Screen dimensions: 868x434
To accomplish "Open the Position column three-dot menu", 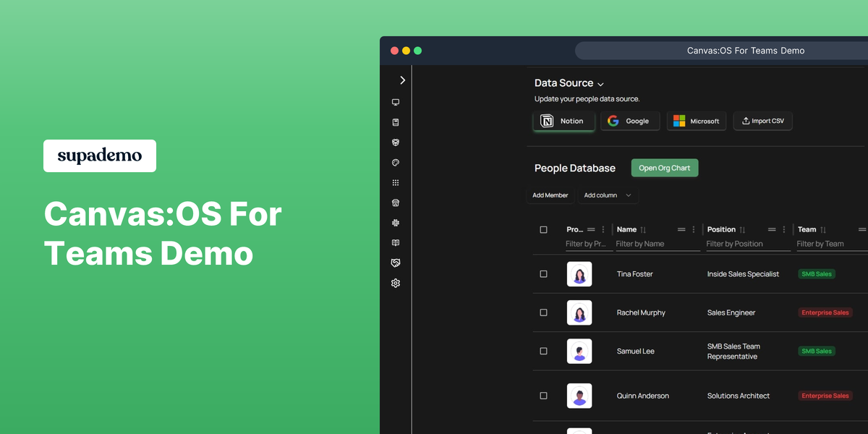I will coord(784,229).
